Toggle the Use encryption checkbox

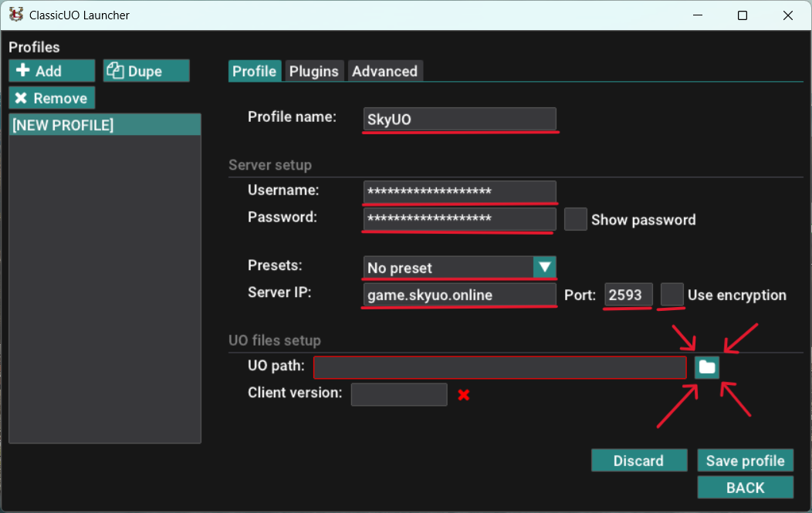tap(672, 295)
